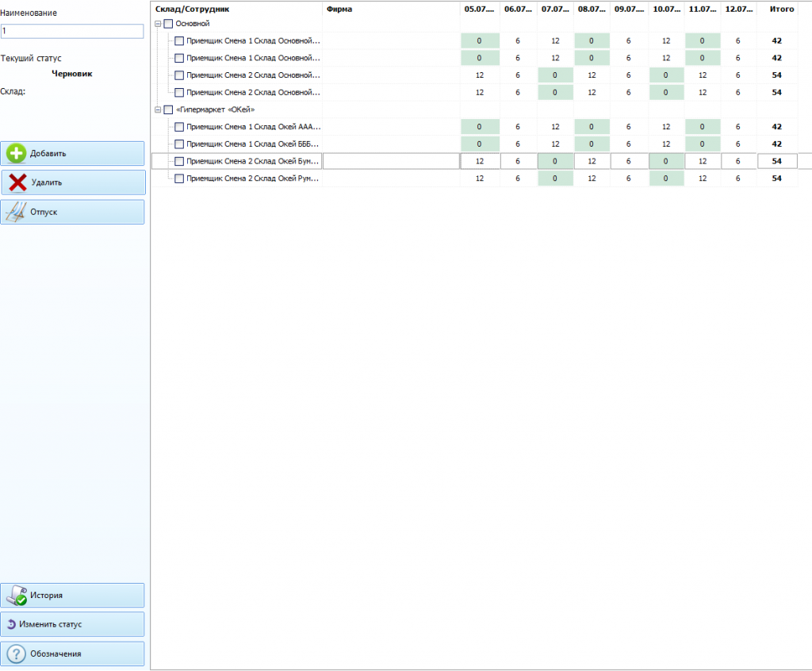
Task: Click the 08.07 date column header
Action: (x=592, y=9)
